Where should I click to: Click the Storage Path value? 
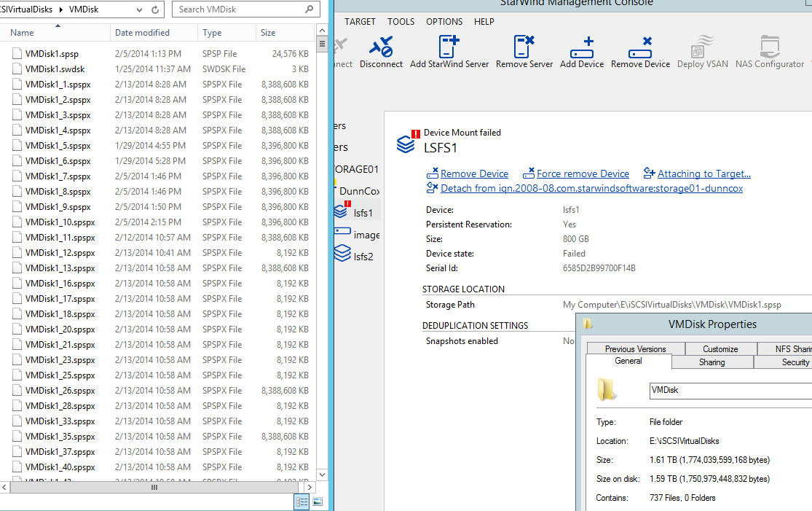[671, 305]
